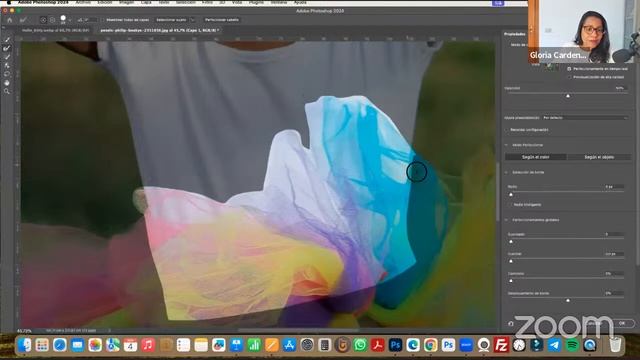
Task: Open the Selección menu
Action: point(185,2)
